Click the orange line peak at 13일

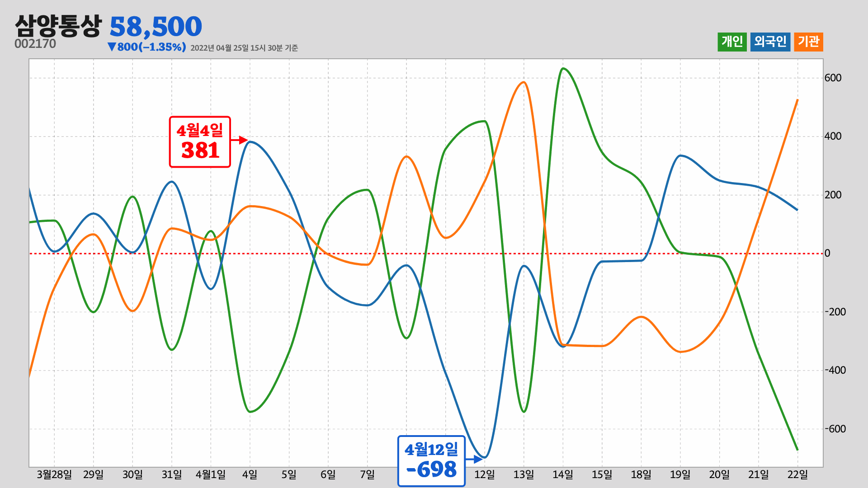pos(524,82)
